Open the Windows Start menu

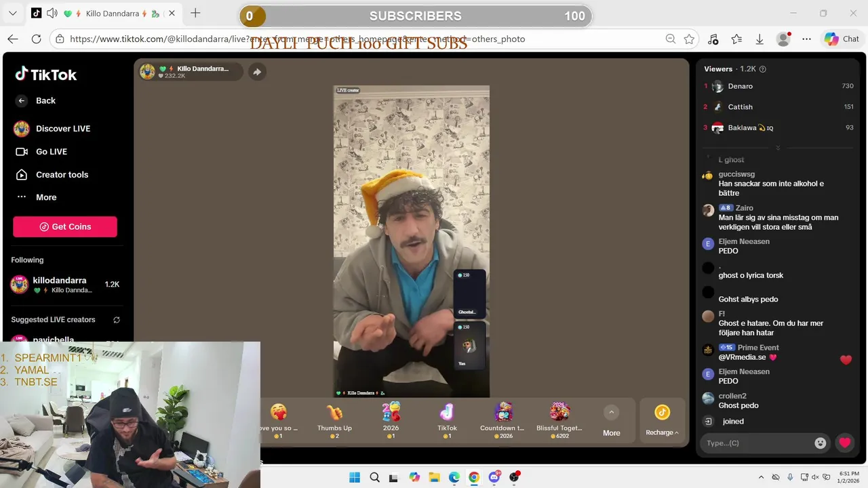click(x=355, y=477)
